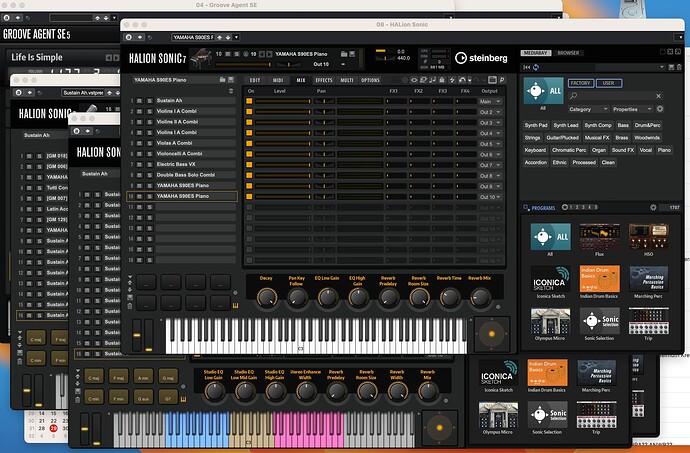The height and width of the screenshot is (453, 690).
Task: Click the Steinberg logo
Action: [x=481, y=58]
